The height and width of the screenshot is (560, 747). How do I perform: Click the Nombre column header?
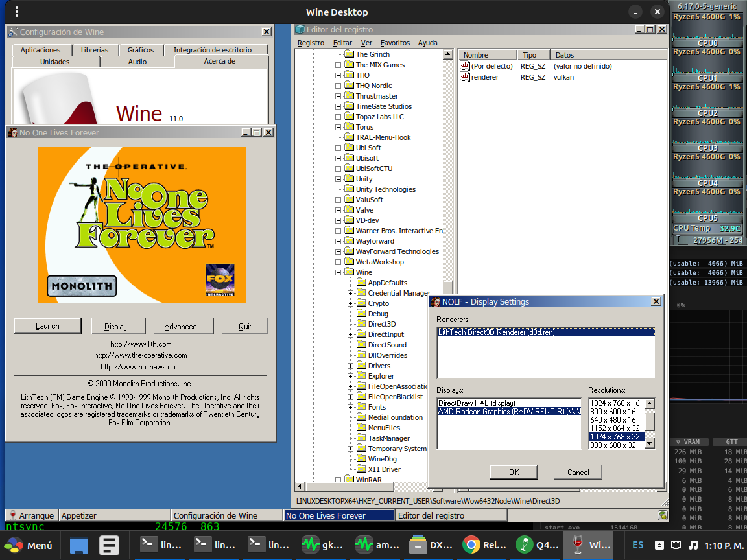[488, 55]
